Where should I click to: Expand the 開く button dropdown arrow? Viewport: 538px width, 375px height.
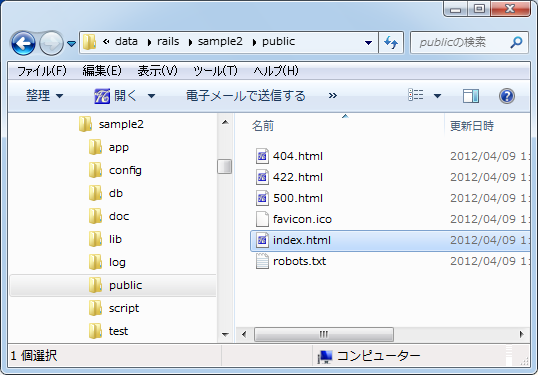151,96
